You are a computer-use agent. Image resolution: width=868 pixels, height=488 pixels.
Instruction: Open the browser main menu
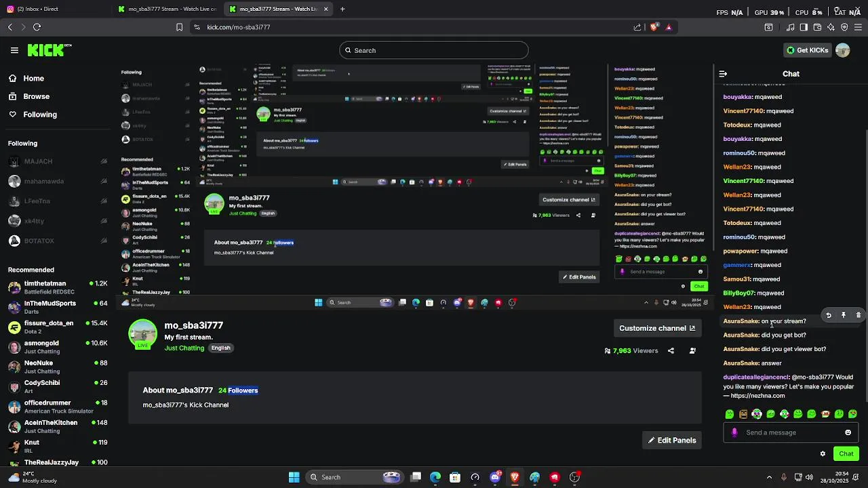[859, 27]
